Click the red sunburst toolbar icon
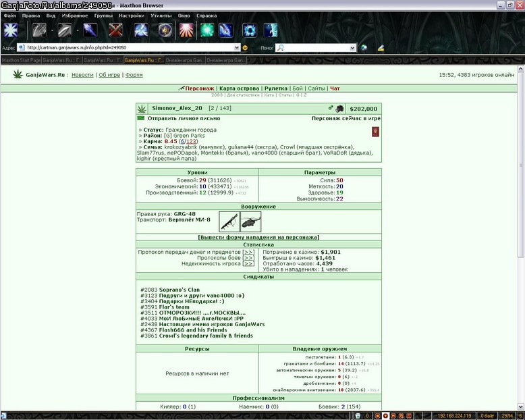The image size is (525, 420). click(x=186, y=30)
